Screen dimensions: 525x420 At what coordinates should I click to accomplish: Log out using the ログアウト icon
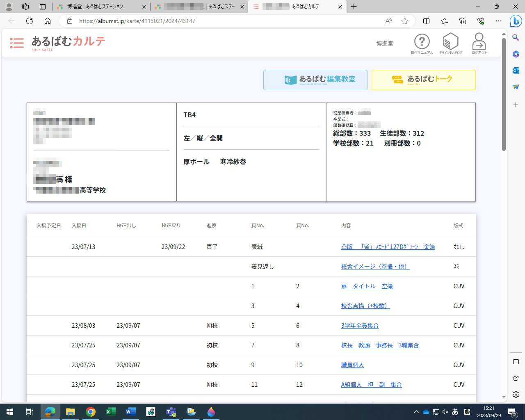479,41
